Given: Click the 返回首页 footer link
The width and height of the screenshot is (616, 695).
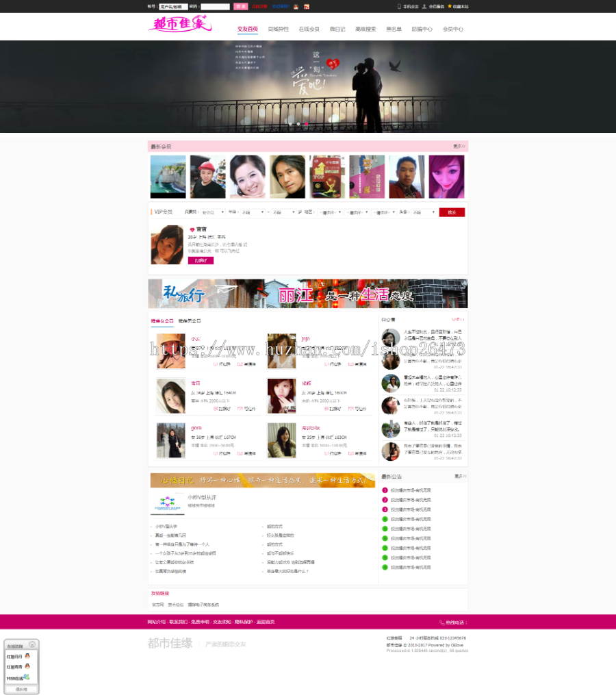Looking at the screenshot, I should pos(266,622).
